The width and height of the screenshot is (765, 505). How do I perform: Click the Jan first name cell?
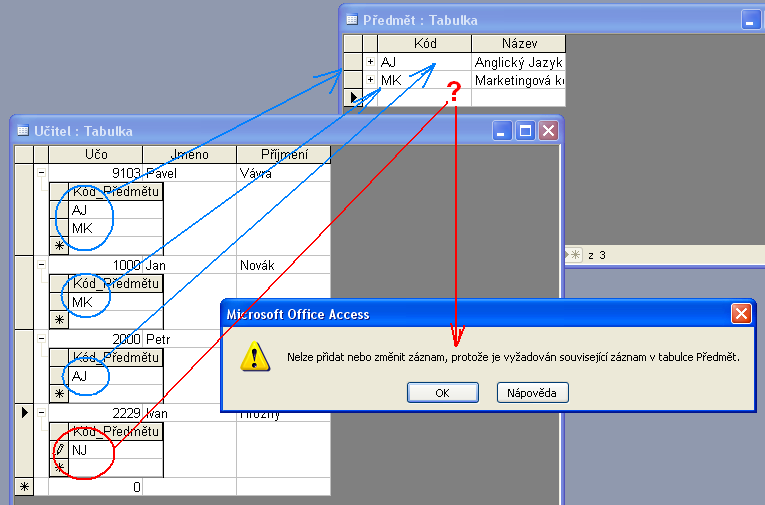coord(189,265)
